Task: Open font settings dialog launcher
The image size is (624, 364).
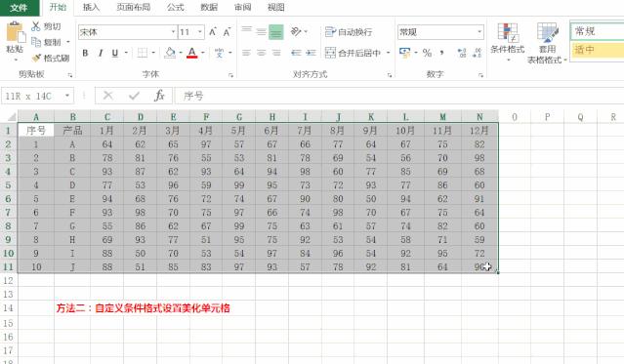Action: click(230, 75)
